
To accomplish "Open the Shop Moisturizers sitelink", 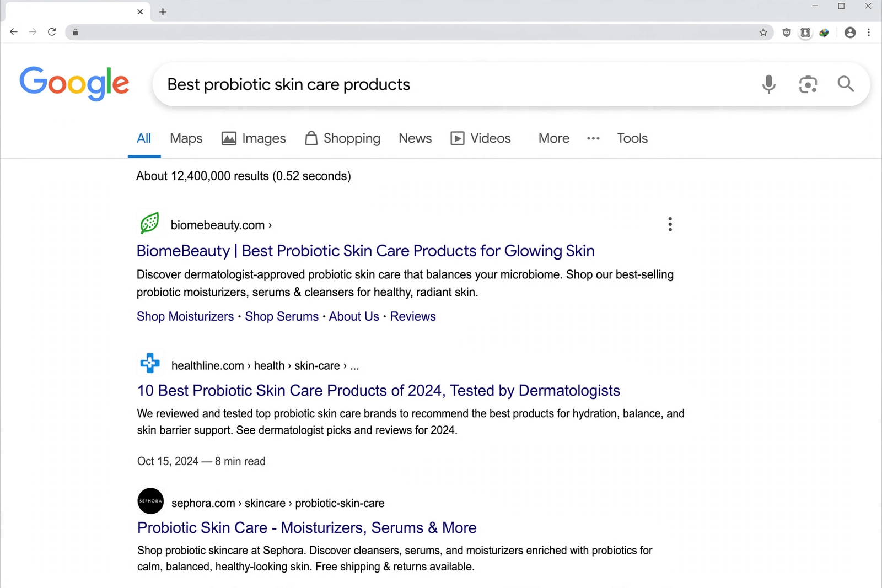I will 185,316.
